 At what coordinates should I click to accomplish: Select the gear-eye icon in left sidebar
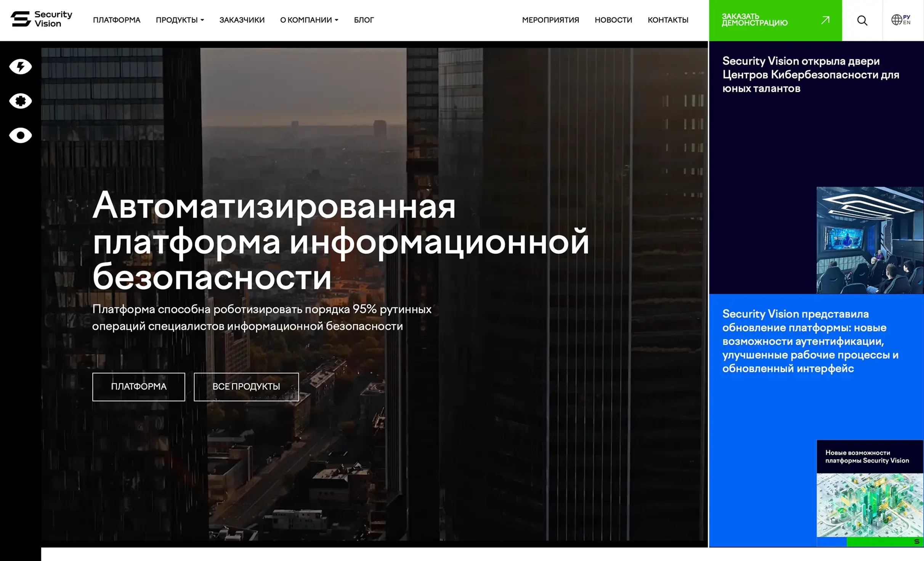[x=21, y=101]
